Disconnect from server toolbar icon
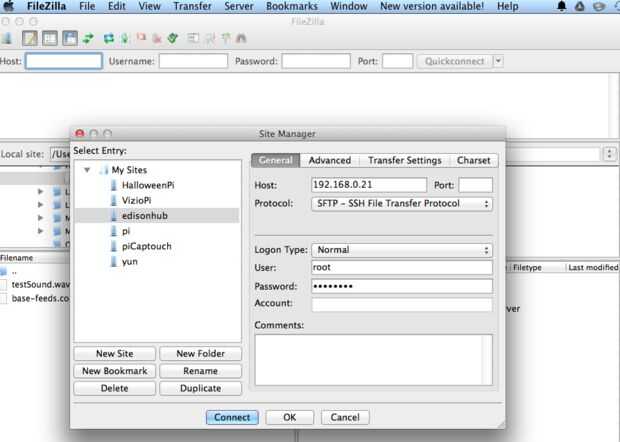This screenshot has height=442, width=620. pyautogui.click(x=157, y=38)
